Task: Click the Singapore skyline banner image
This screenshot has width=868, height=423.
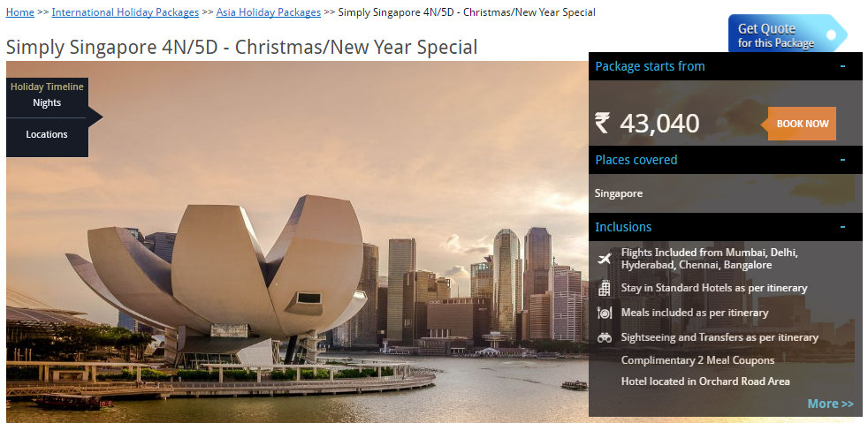Action: (297, 242)
